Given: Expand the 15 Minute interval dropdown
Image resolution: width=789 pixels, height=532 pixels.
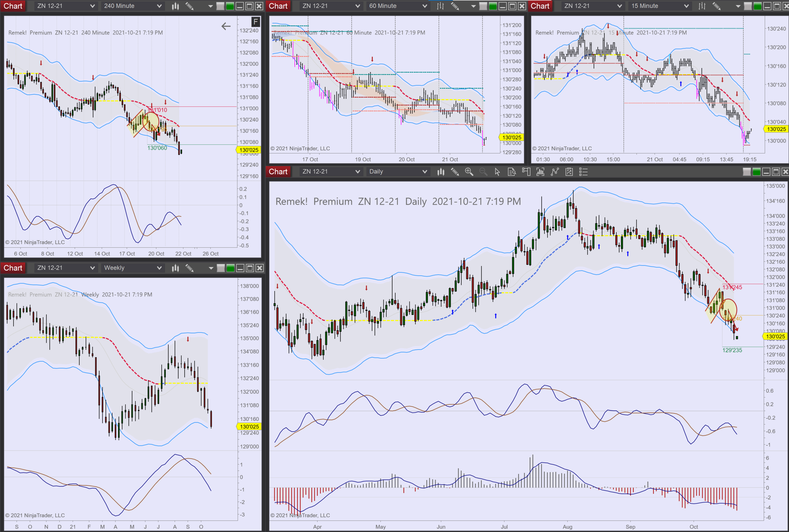Looking at the screenshot, I should 660,6.
